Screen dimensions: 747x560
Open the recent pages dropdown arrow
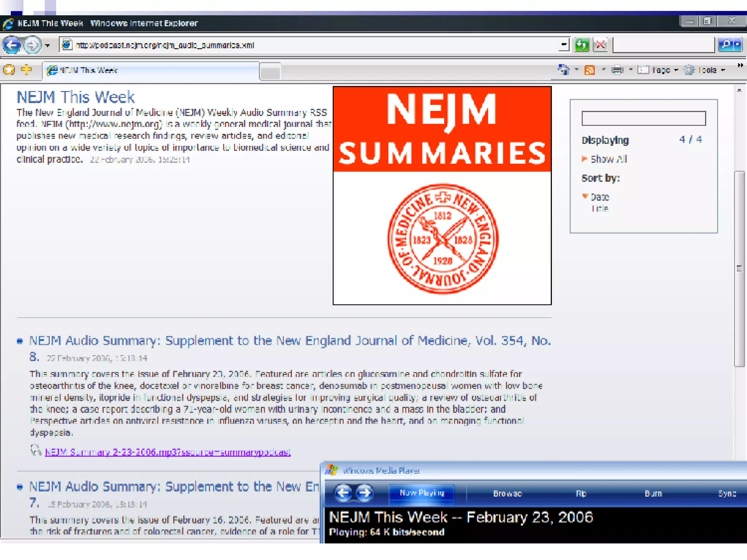pos(47,46)
